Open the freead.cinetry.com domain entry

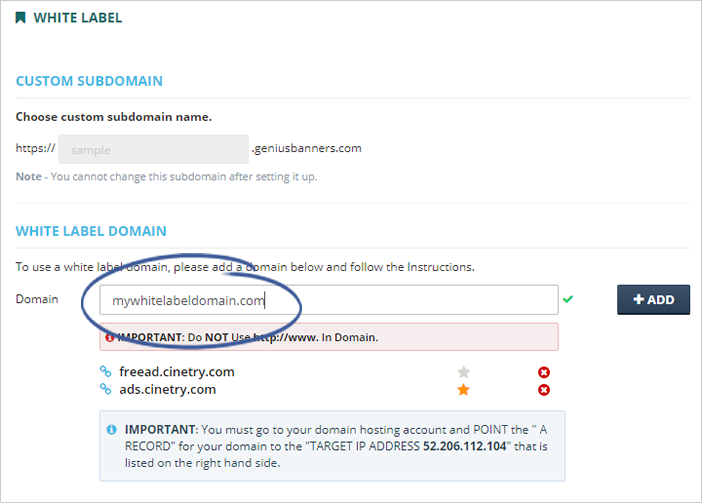(x=176, y=372)
